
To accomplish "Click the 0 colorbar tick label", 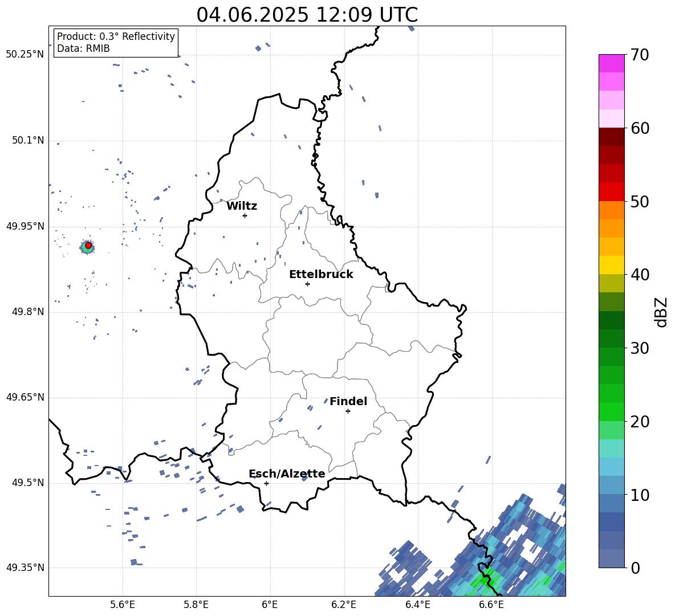I will (x=635, y=568).
